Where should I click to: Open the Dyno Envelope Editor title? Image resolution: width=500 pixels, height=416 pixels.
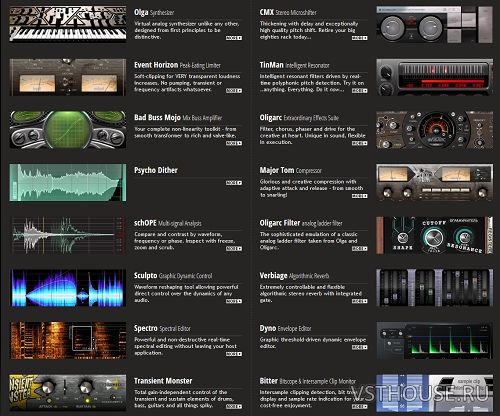(x=285, y=328)
